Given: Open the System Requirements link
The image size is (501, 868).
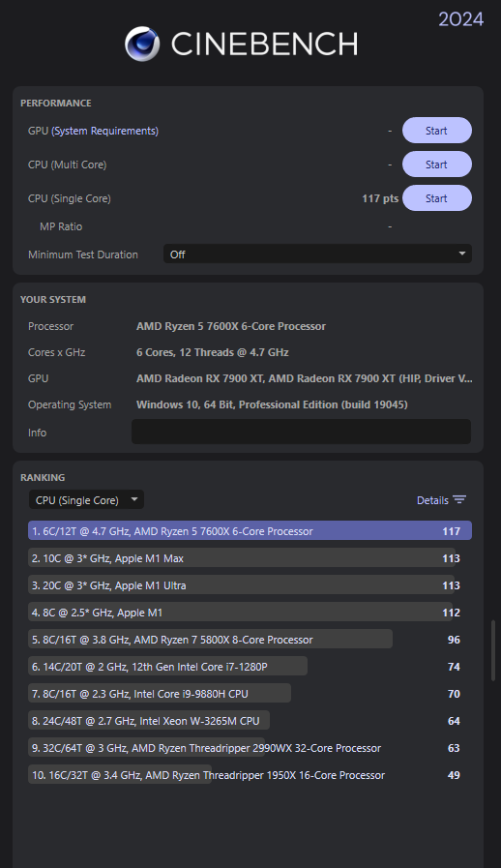Looking at the screenshot, I should coord(104,131).
